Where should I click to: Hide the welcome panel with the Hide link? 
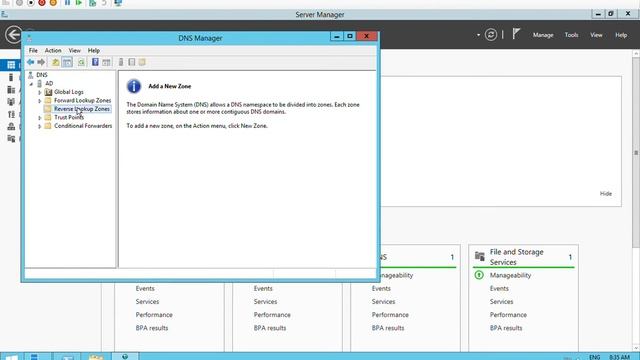pyautogui.click(x=606, y=193)
